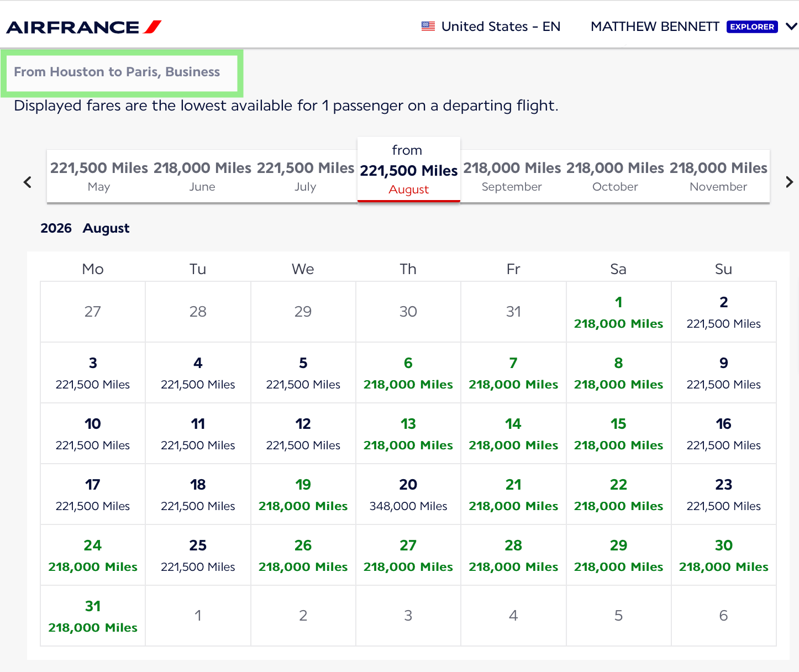Screen dimensions: 799x672
Task: Choose August 4 departure date
Action: [198, 372]
